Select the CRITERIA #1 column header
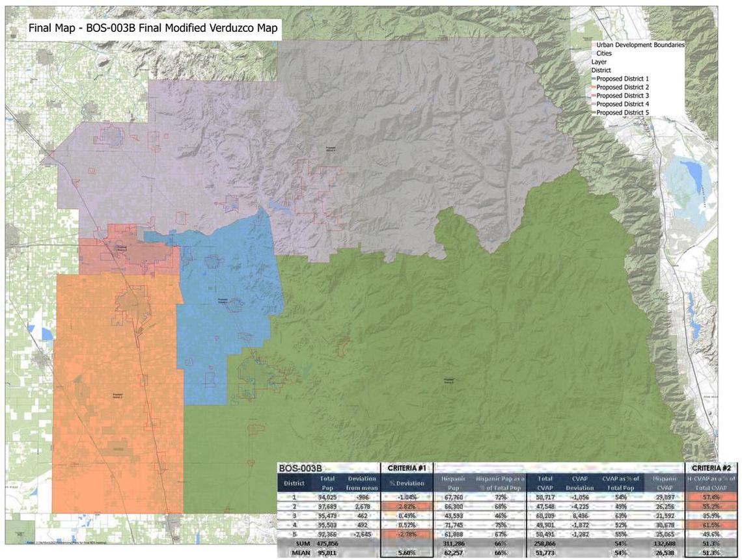Image resolution: width=742 pixels, height=560 pixels. click(408, 467)
